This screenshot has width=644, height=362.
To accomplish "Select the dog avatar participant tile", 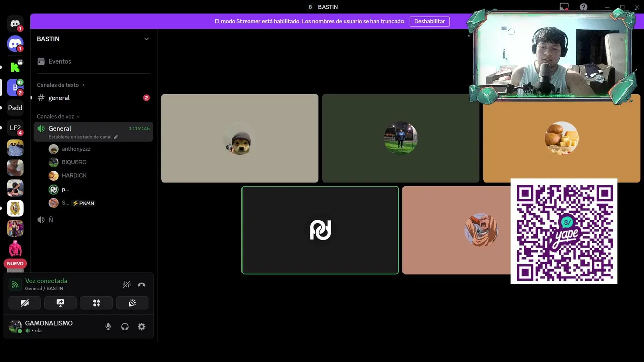I will click(x=239, y=138).
